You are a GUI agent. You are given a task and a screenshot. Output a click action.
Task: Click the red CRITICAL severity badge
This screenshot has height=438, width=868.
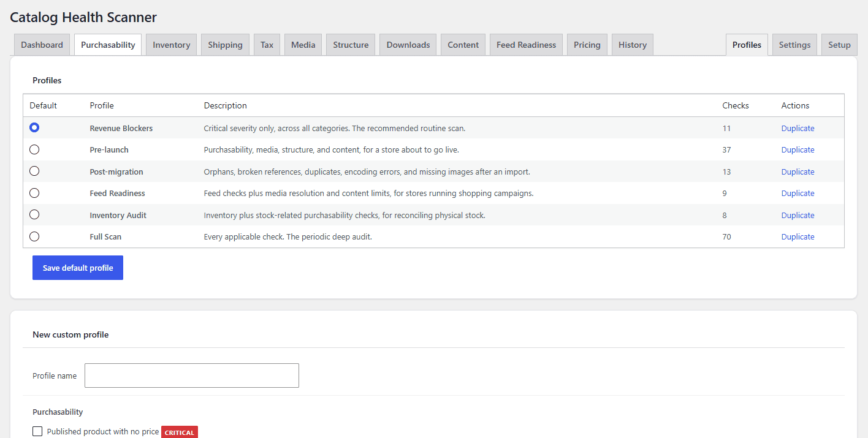180,432
